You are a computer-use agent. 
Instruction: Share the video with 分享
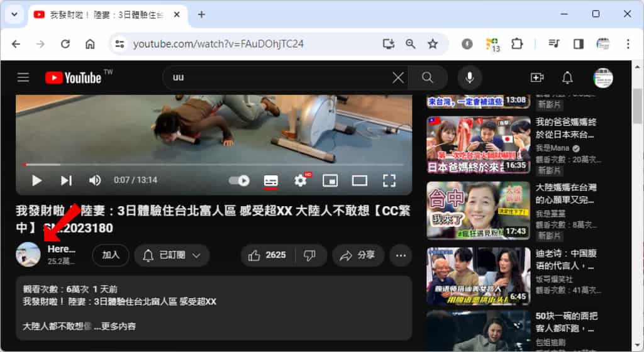point(358,255)
